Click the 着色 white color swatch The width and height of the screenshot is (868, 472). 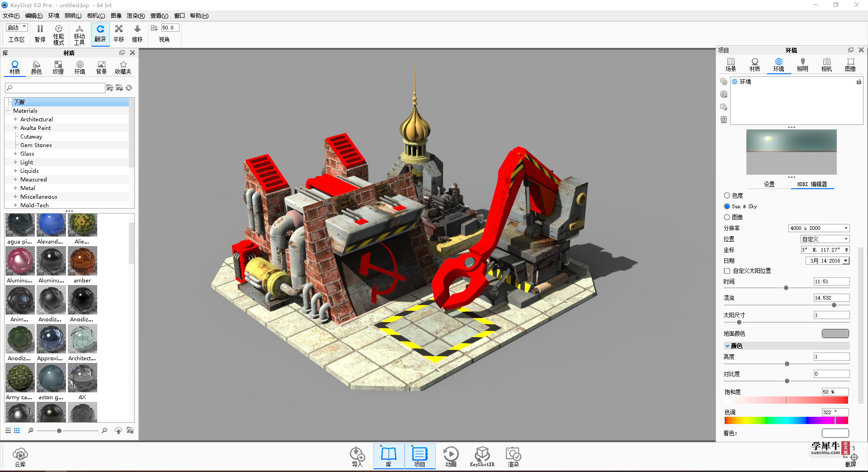(835, 433)
